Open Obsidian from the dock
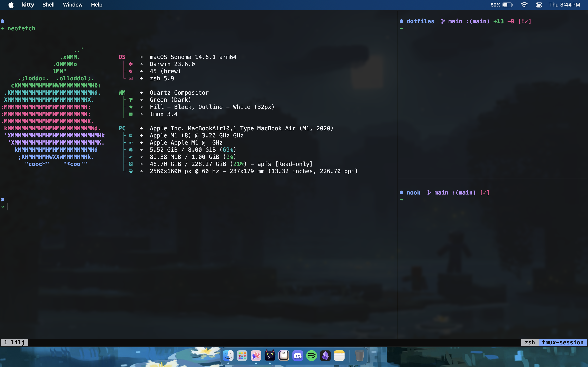 pyautogui.click(x=325, y=356)
